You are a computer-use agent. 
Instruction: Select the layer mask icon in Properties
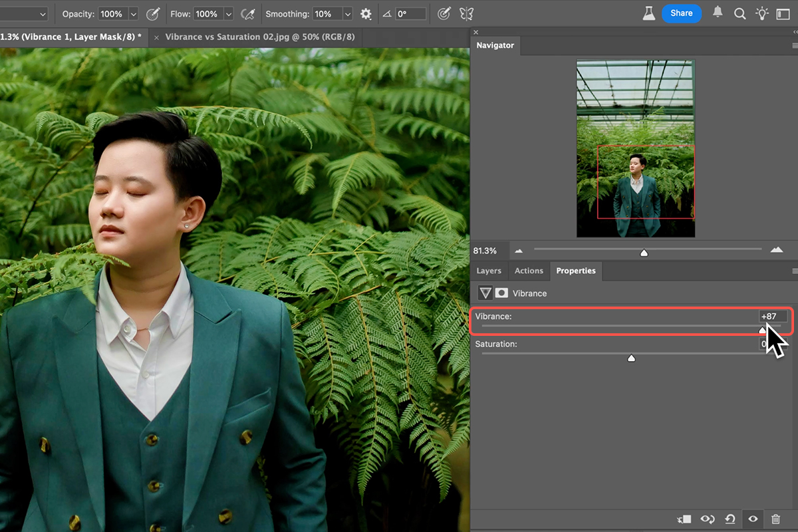[501, 293]
